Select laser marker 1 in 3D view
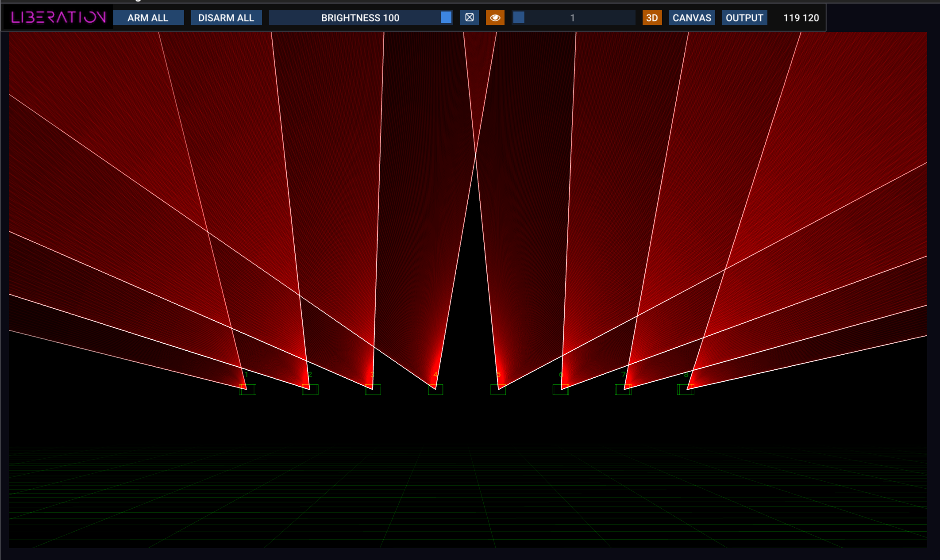Screen dimensions: 940x560 [x=247, y=390]
